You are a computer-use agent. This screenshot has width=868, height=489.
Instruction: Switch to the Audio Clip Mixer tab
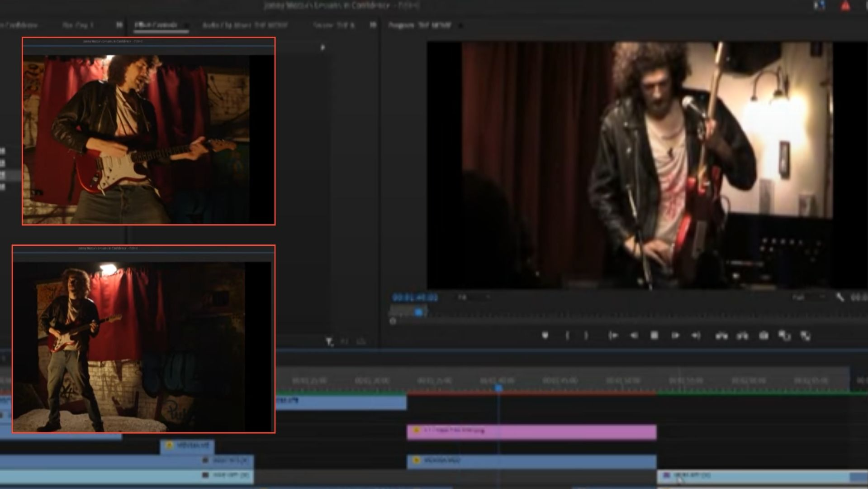pos(244,25)
